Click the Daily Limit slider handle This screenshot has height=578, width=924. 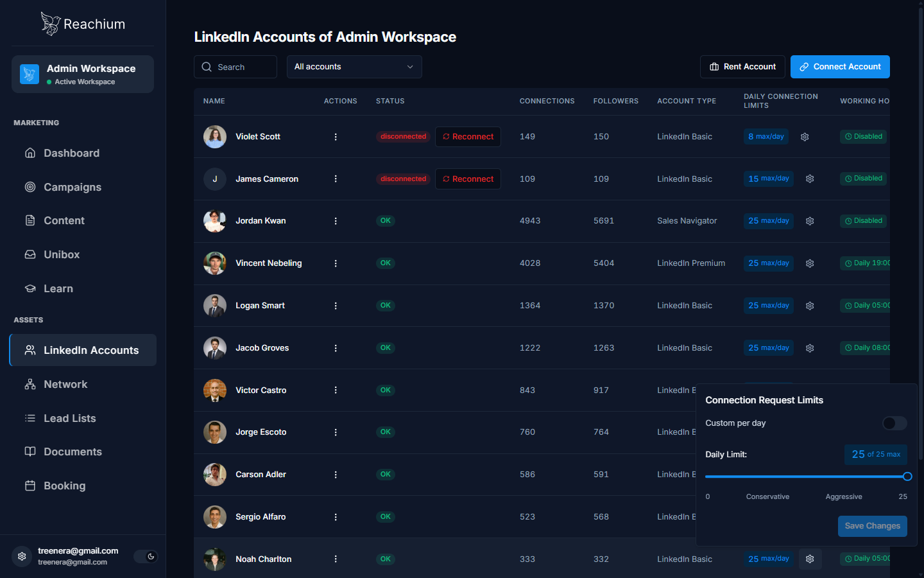pos(907,477)
